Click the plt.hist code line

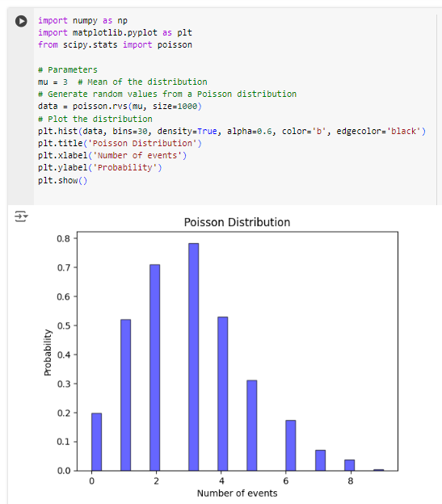point(232,131)
